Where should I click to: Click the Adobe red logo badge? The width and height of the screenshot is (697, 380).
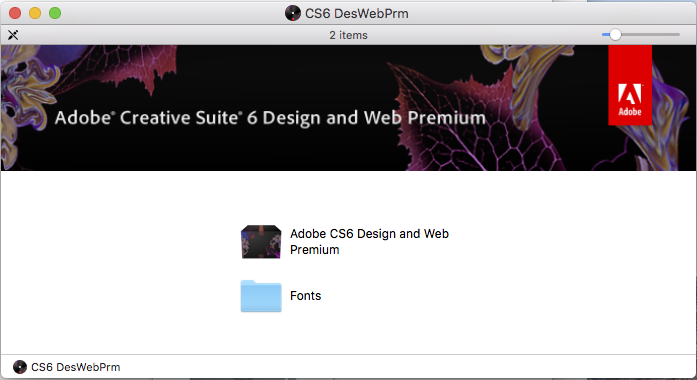tap(630, 85)
